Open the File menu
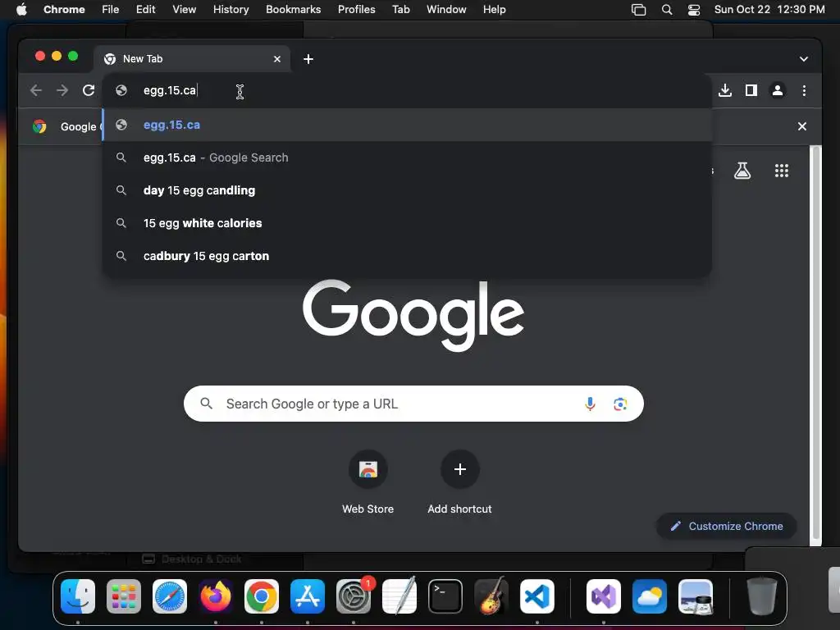This screenshot has width=840, height=630. 111,10
